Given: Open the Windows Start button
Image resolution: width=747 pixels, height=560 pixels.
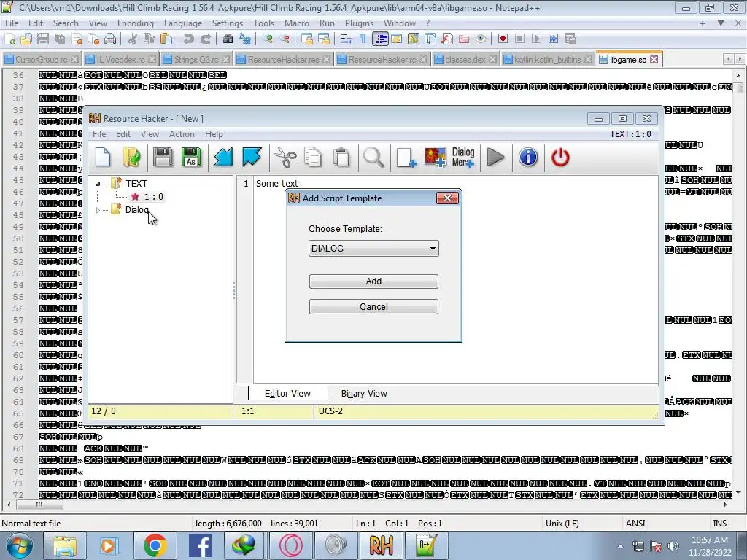Looking at the screenshot, I should pos(19,545).
